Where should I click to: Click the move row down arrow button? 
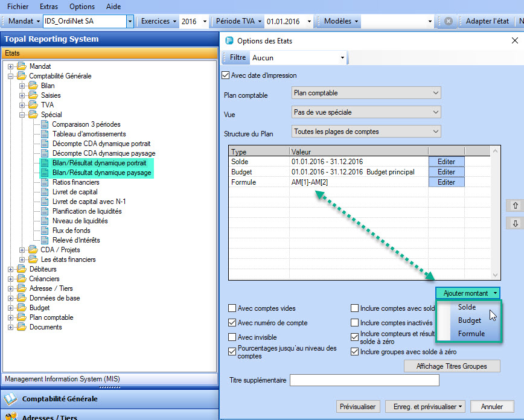(x=515, y=223)
